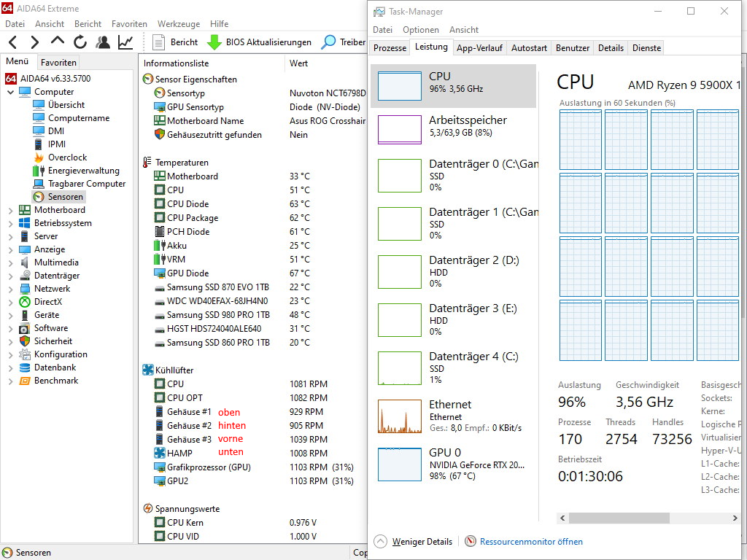Screen dimensions: 747x560
Task: Click the Arbeitsspeicher graph thumbnail
Action: 400,130
